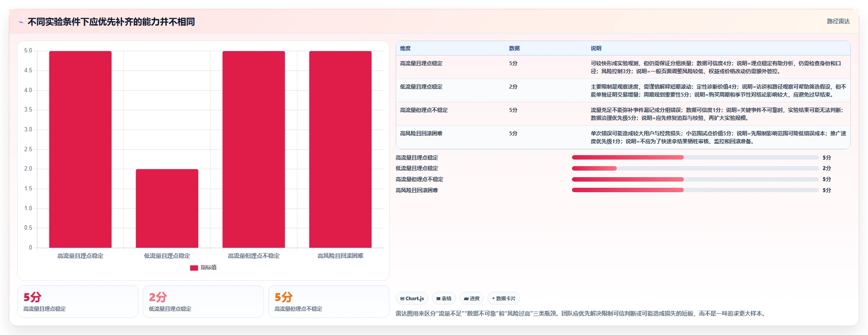Click the 路径雷达 label in the header

(838, 21)
